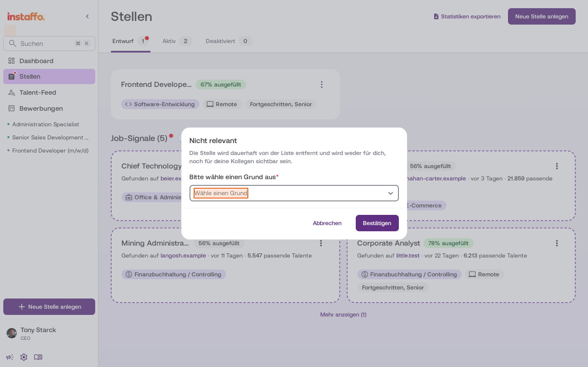Expand 'Mehr anzeigen (1)' job signals
588x367 pixels.
[x=343, y=315]
